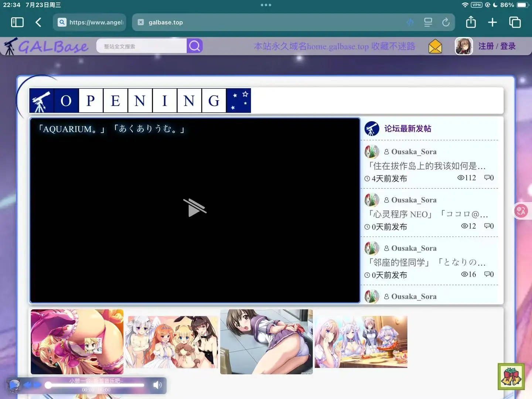Open the schoolgirl lying down thumbnail
Viewport: 532px width, 399px height.
pyautogui.click(x=266, y=342)
